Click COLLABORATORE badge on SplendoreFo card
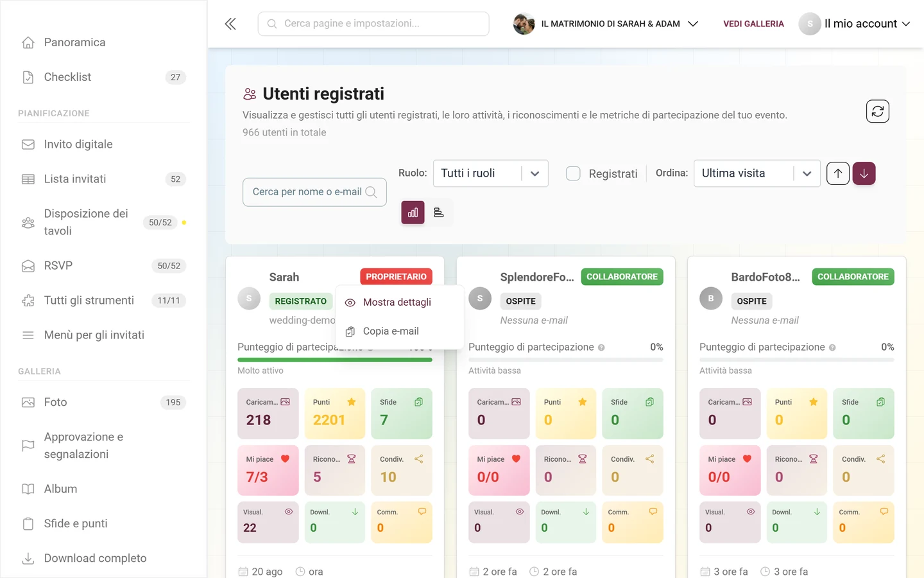 click(x=622, y=277)
